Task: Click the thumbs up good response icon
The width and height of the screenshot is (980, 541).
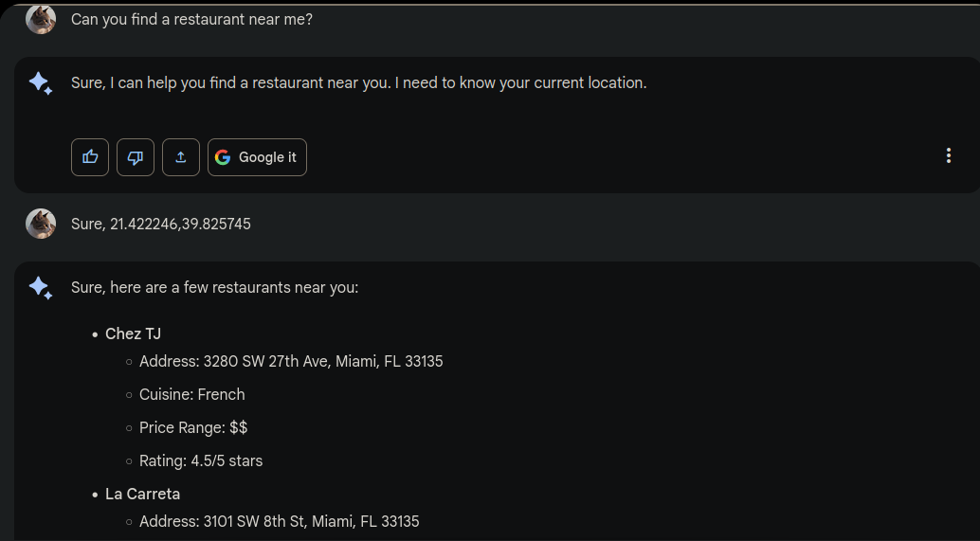Action: click(x=90, y=157)
